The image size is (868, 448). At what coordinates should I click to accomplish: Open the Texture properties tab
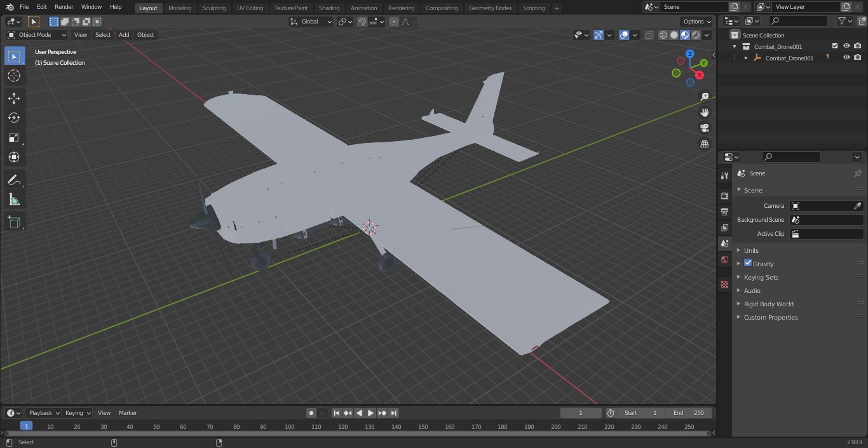(724, 285)
